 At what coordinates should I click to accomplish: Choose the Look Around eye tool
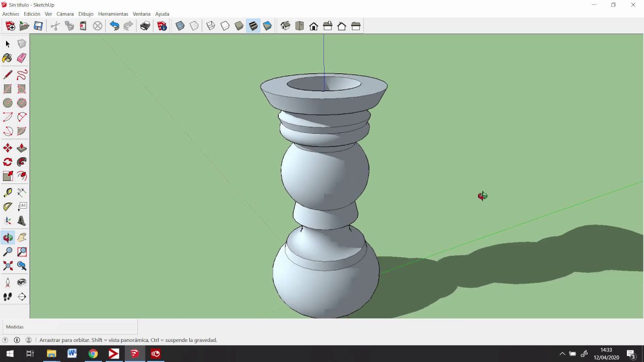click(22, 283)
